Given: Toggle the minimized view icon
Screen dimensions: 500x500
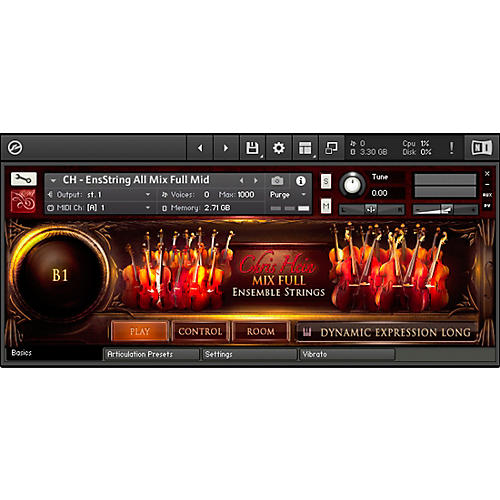Looking at the screenshot, I should [331, 148].
